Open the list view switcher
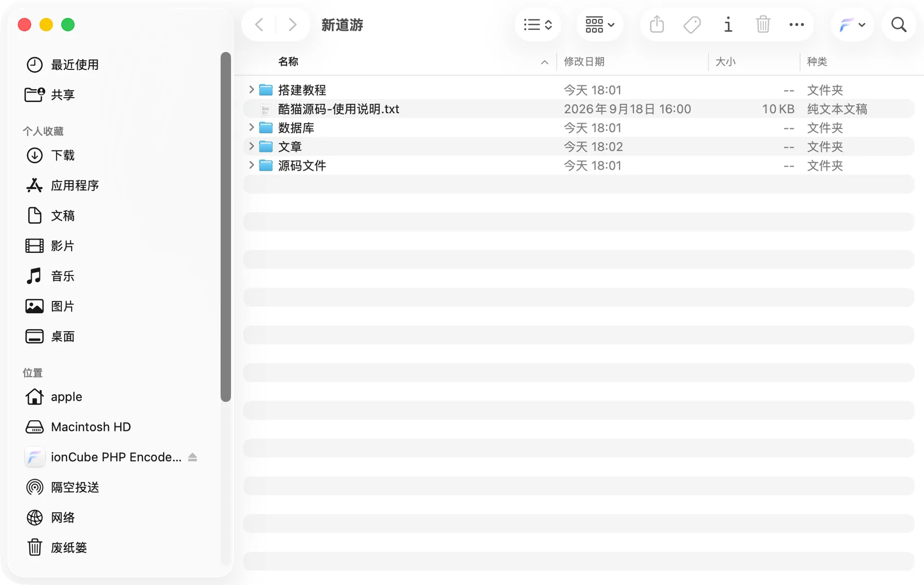This screenshot has height=585, width=924. click(538, 25)
